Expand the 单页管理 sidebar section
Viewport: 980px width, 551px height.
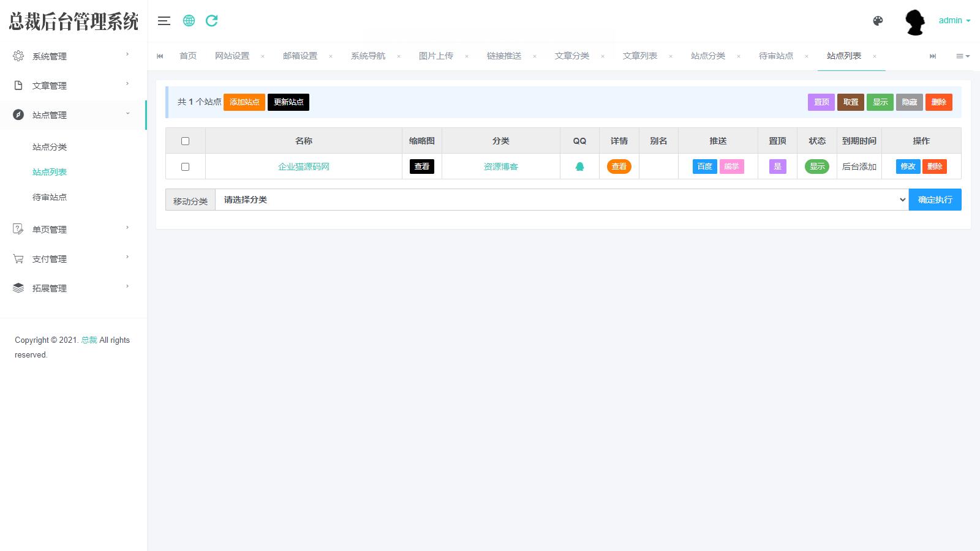[x=49, y=228]
